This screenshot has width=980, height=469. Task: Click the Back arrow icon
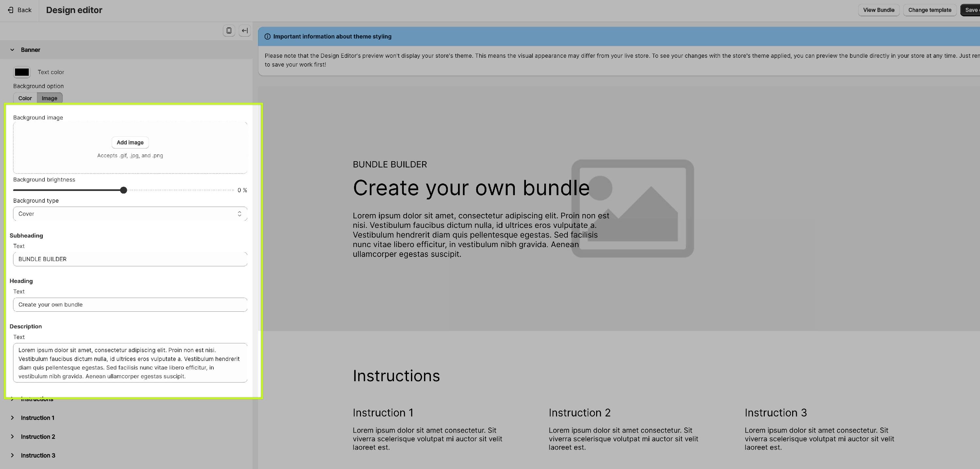click(11, 10)
